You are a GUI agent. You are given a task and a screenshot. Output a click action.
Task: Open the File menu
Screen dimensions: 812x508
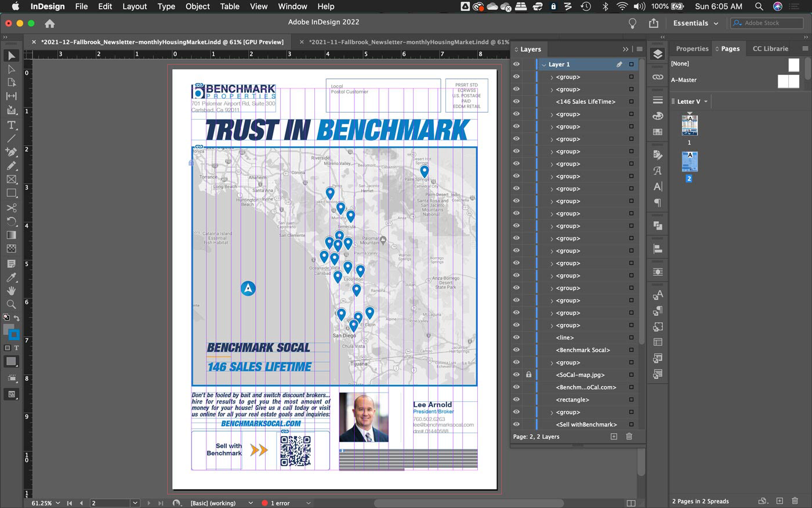[x=81, y=6]
